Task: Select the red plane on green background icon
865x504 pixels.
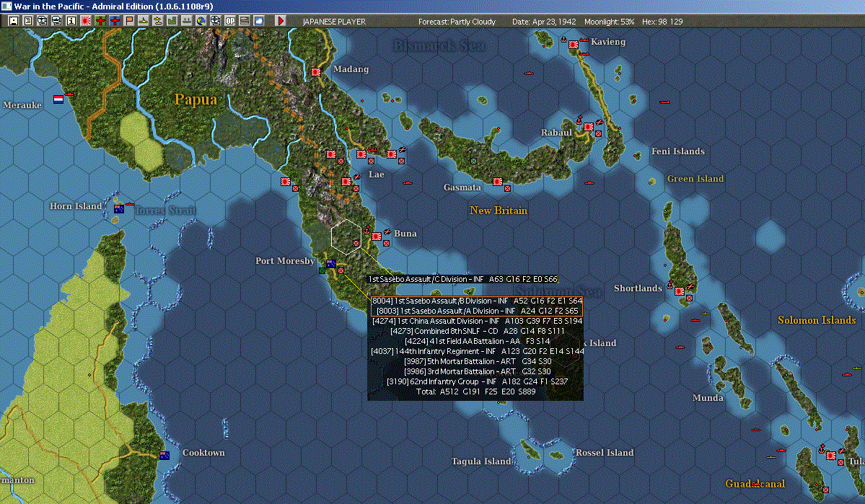Action: (100, 21)
